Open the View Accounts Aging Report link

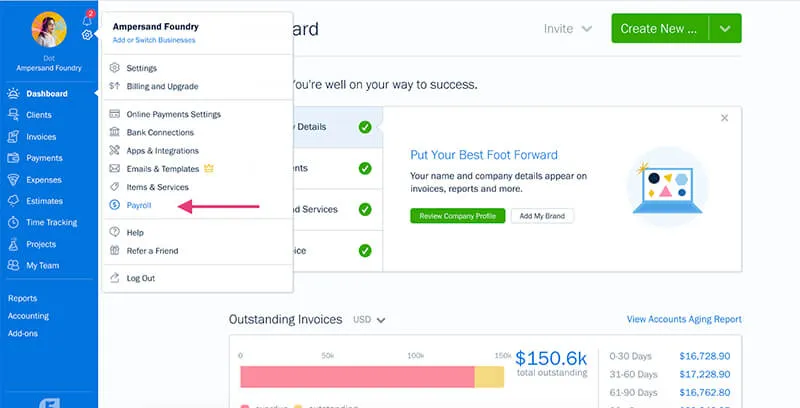coord(684,319)
